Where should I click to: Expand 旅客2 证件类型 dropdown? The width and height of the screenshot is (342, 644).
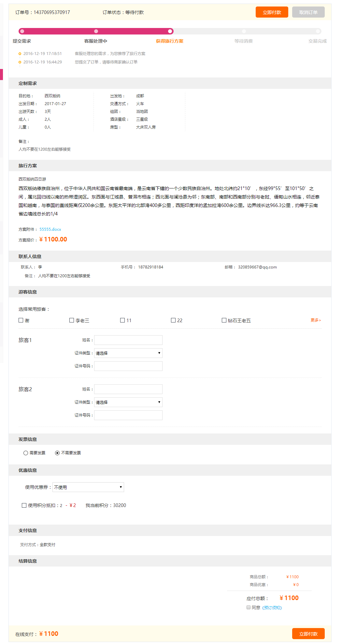128,402
